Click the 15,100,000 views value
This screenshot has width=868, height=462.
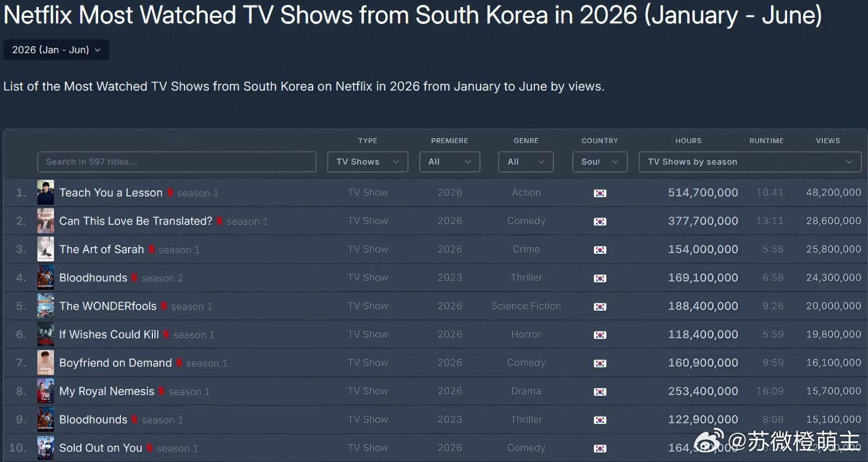coord(834,420)
